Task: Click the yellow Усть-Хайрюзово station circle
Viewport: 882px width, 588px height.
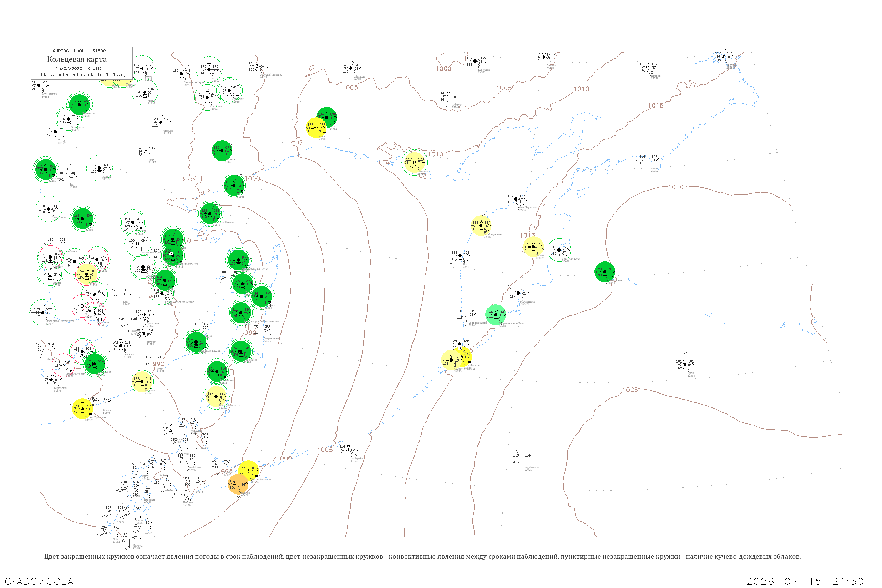Action: click(x=481, y=226)
